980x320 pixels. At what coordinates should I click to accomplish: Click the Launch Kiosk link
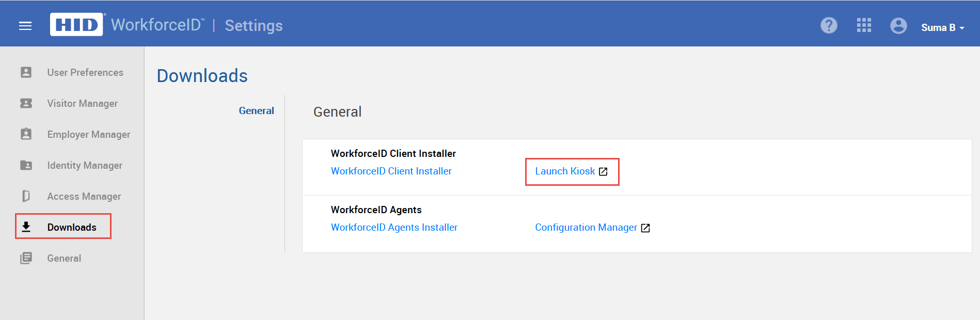[565, 171]
